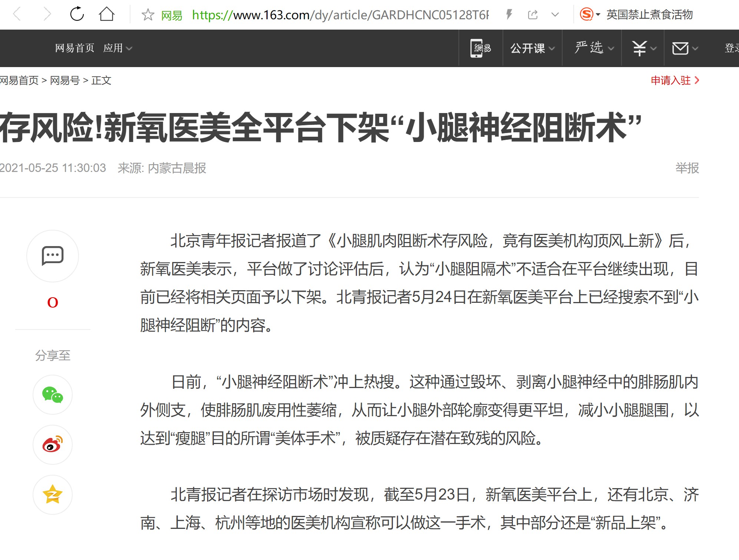Share article to QQ Zone star icon

pos(53,495)
